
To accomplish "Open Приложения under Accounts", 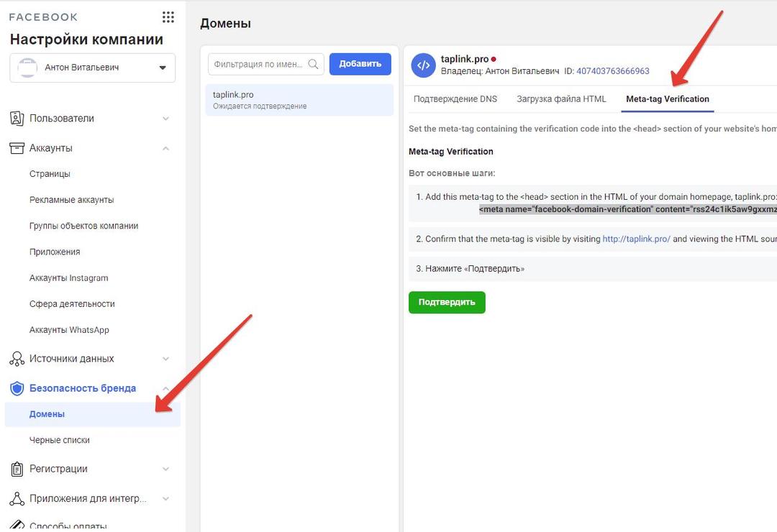I will 55,252.
